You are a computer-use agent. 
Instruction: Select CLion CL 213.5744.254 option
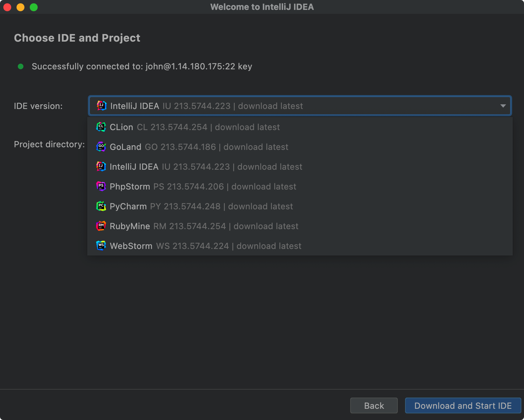click(x=300, y=127)
